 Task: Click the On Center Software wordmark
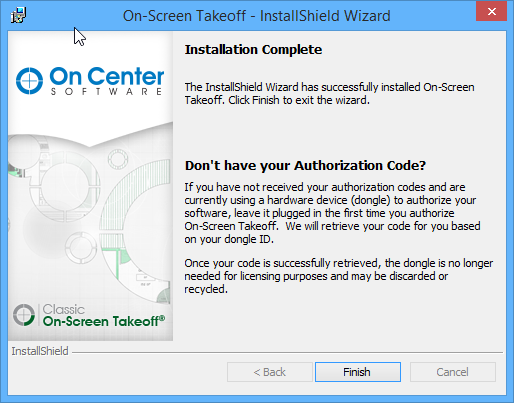[x=107, y=81]
